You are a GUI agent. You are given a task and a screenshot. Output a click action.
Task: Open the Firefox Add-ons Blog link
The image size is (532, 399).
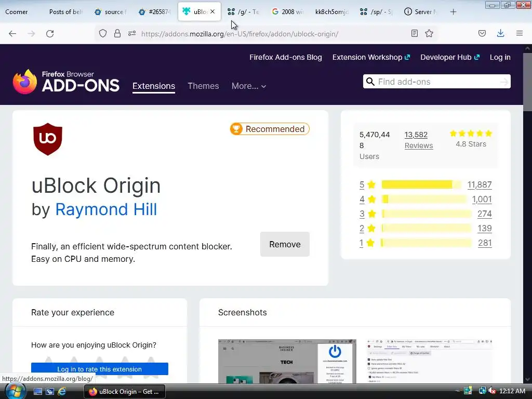[286, 57]
